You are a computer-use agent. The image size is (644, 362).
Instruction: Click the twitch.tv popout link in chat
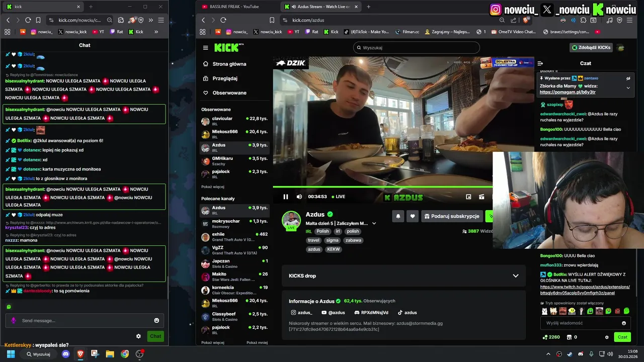[585, 290]
